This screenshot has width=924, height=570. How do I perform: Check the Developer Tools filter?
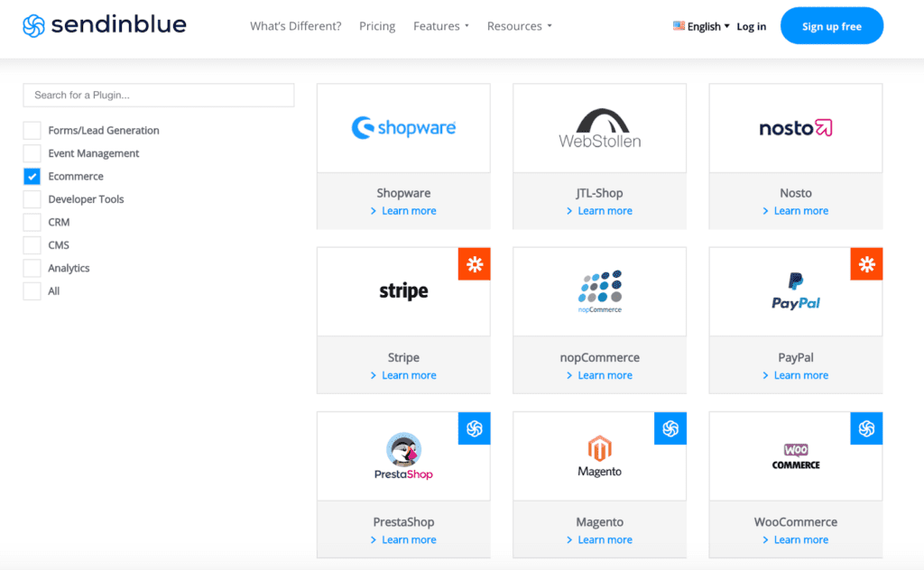coord(32,199)
